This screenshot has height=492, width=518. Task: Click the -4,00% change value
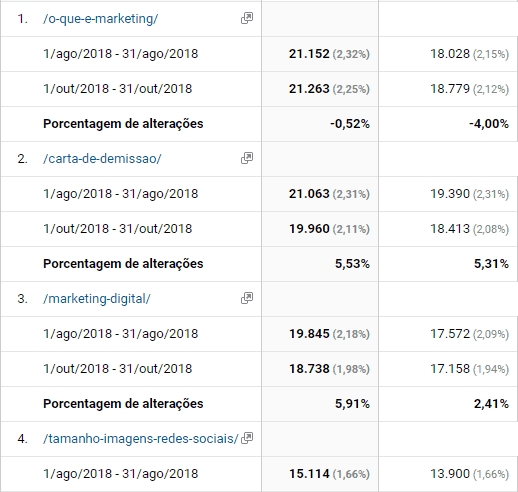coord(489,124)
